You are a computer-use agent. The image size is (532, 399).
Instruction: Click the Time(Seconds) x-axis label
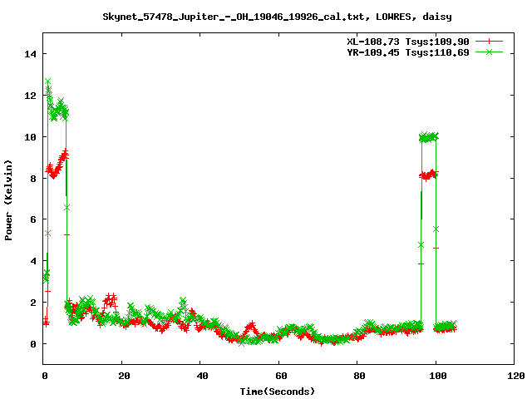point(278,392)
